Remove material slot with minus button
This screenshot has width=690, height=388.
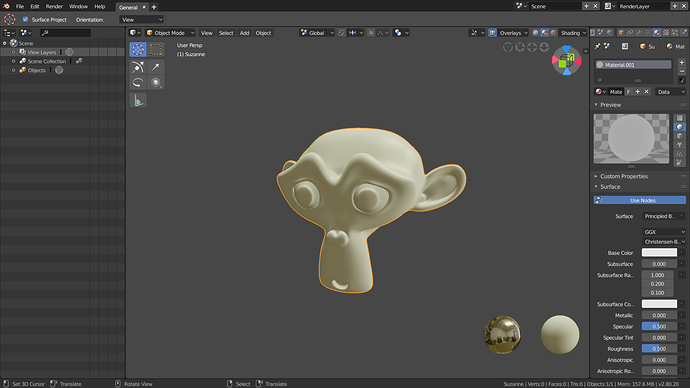pos(682,71)
